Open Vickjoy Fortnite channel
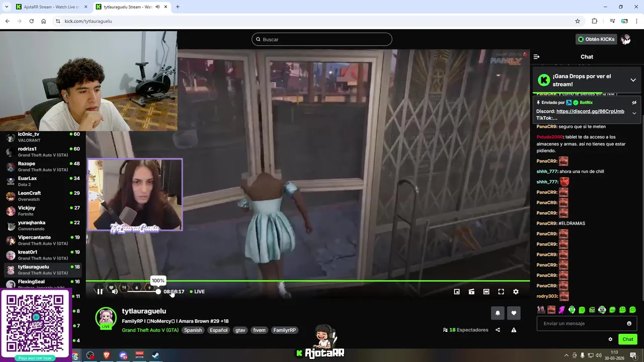644x362 pixels. coord(43,211)
